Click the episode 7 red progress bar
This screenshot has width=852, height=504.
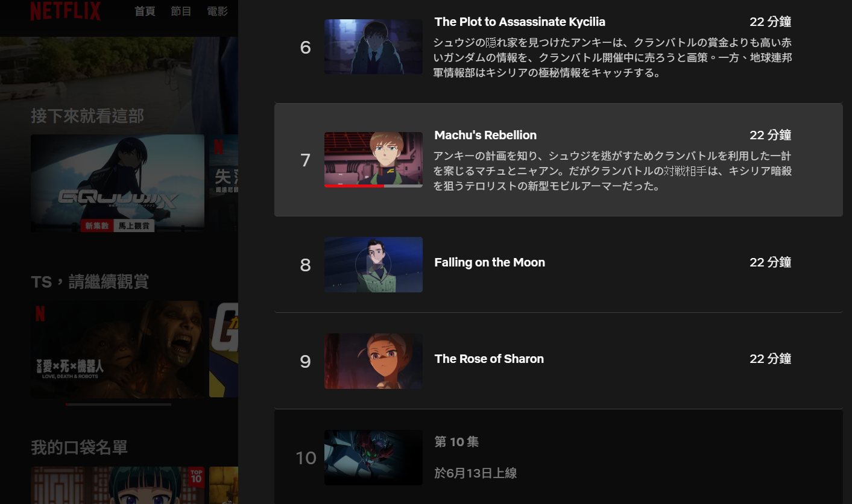click(x=355, y=186)
